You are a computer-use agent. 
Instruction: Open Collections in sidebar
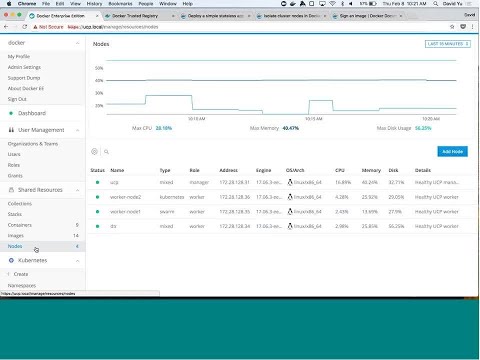20,203
